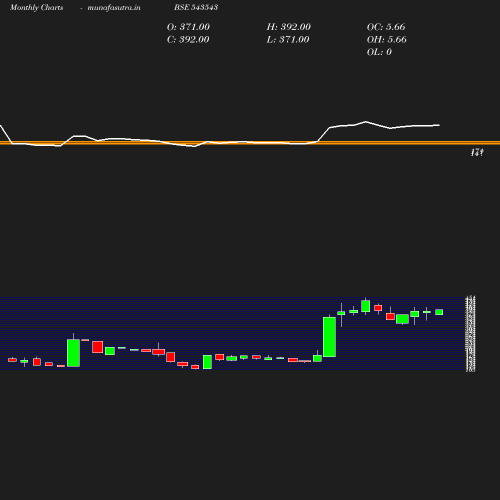Click the low value 'L: 371.00'
This screenshot has width=500, height=500.
(288, 40)
